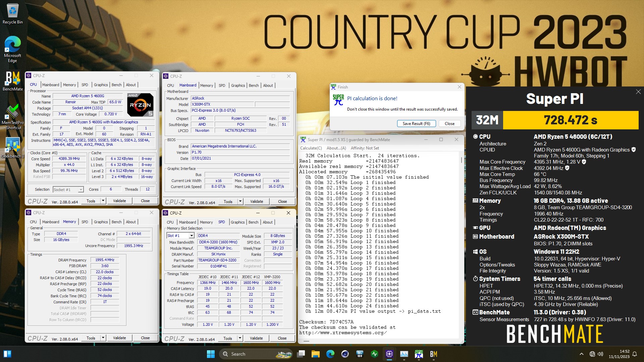Switch to Bench tab in top-left CPU-Z
The width and height of the screenshot is (644, 362).
point(117,85)
